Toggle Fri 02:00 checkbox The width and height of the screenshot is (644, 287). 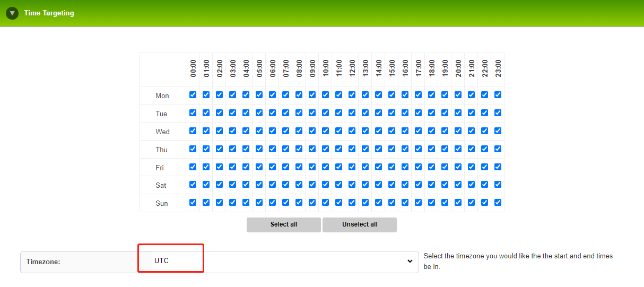219,167
